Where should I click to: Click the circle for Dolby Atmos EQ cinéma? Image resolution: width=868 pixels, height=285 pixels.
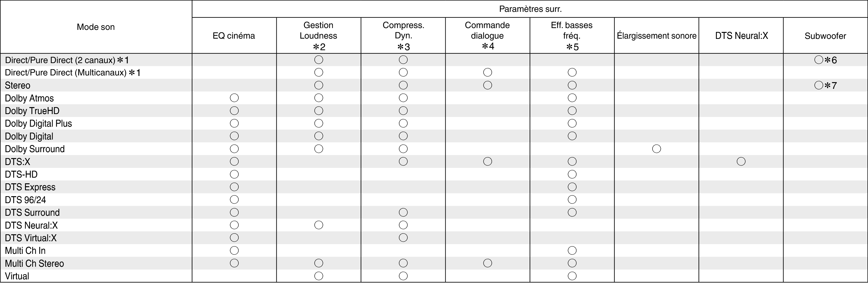pyautogui.click(x=234, y=98)
